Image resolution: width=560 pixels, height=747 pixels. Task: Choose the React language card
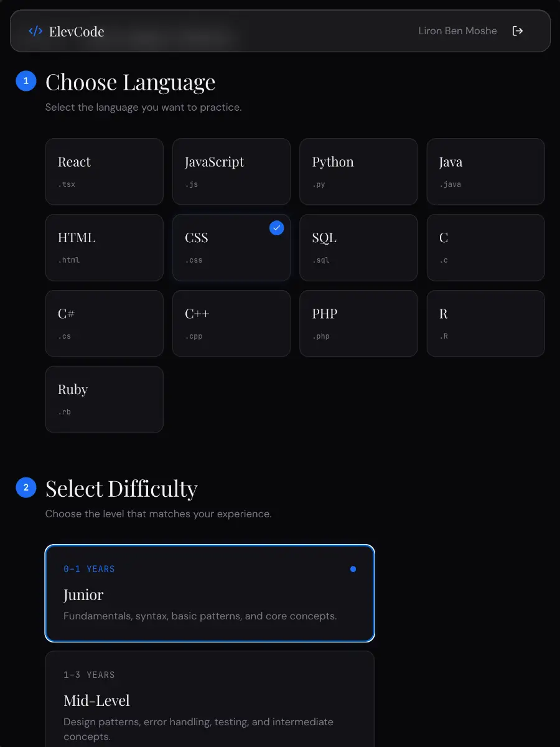point(105,172)
